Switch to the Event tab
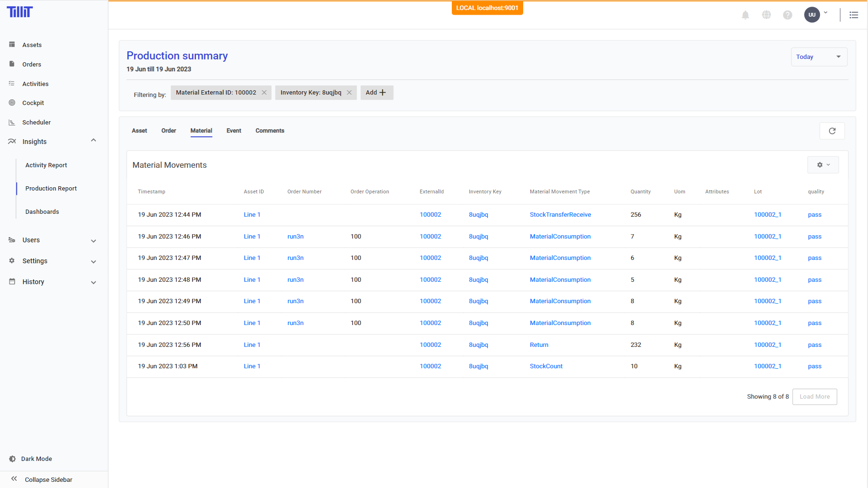The height and width of the screenshot is (488, 868). (x=234, y=131)
